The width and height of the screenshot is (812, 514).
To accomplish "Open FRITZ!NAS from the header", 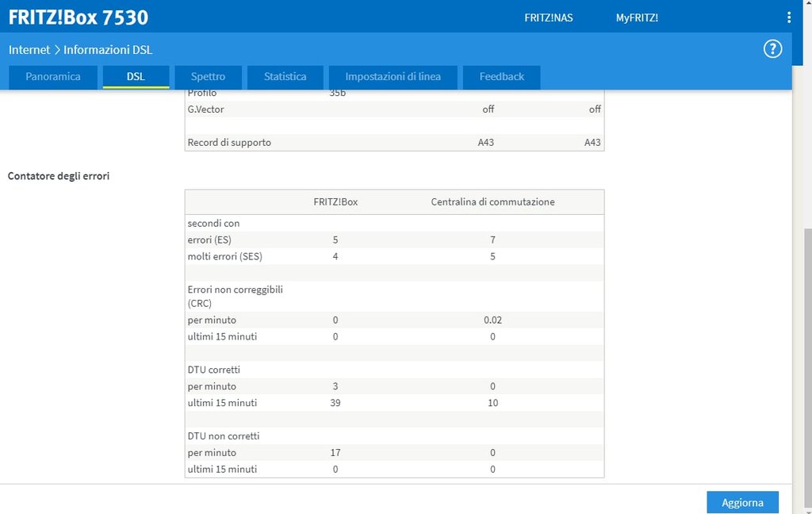I will (548, 17).
